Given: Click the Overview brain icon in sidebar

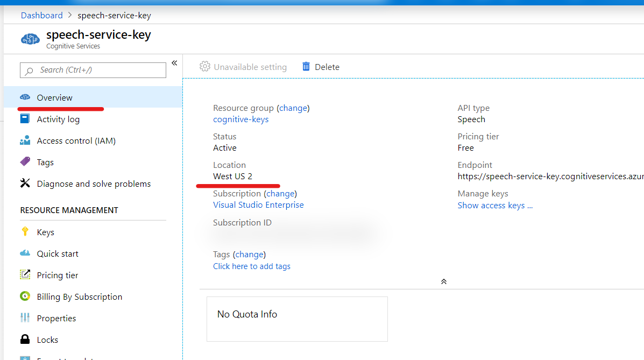Looking at the screenshot, I should click(x=25, y=97).
